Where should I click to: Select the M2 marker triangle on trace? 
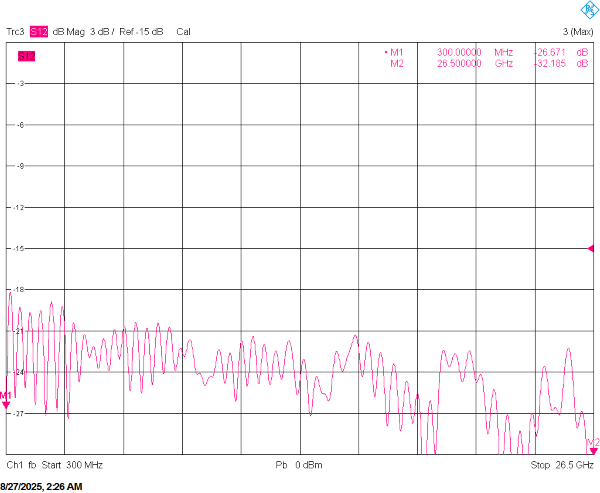tap(593, 450)
